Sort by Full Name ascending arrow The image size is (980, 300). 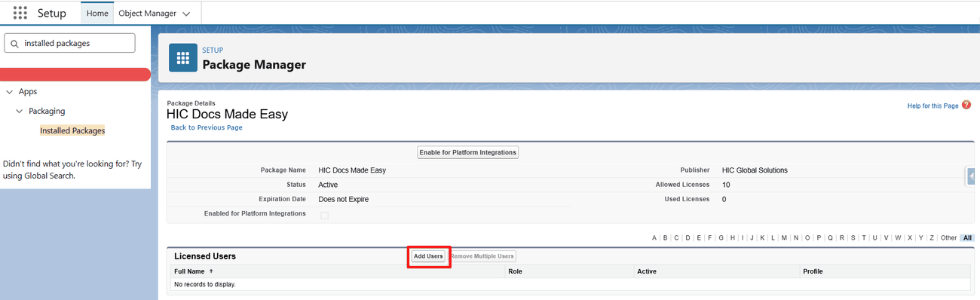(x=211, y=271)
